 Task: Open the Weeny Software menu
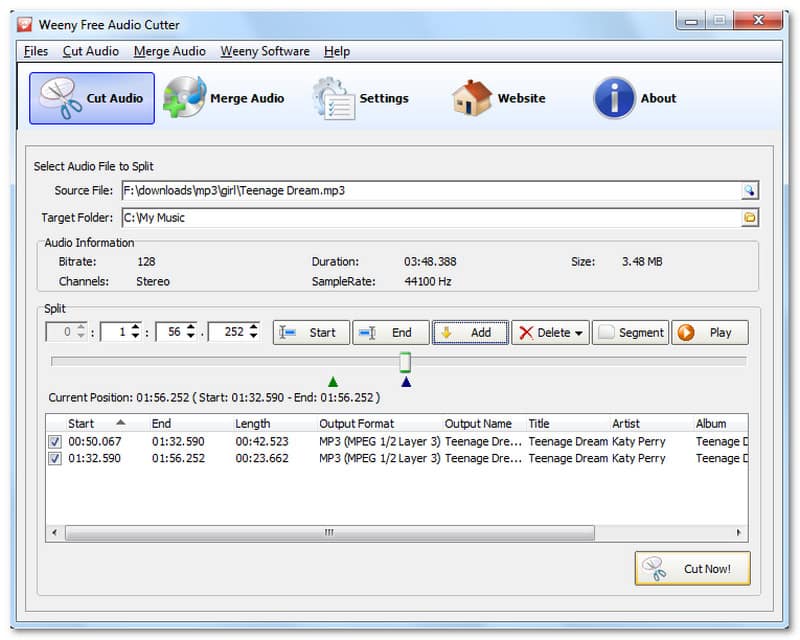(x=265, y=51)
